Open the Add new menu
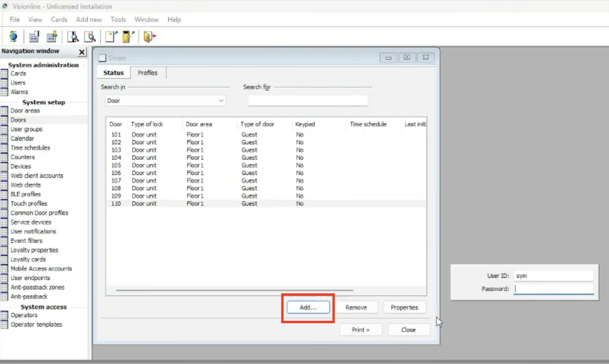609x364 pixels. click(89, 19)
